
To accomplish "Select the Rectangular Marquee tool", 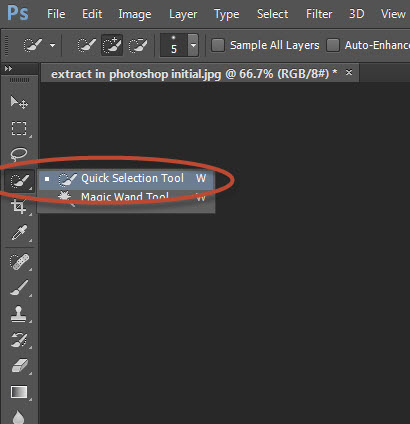I will click(19, 128).
